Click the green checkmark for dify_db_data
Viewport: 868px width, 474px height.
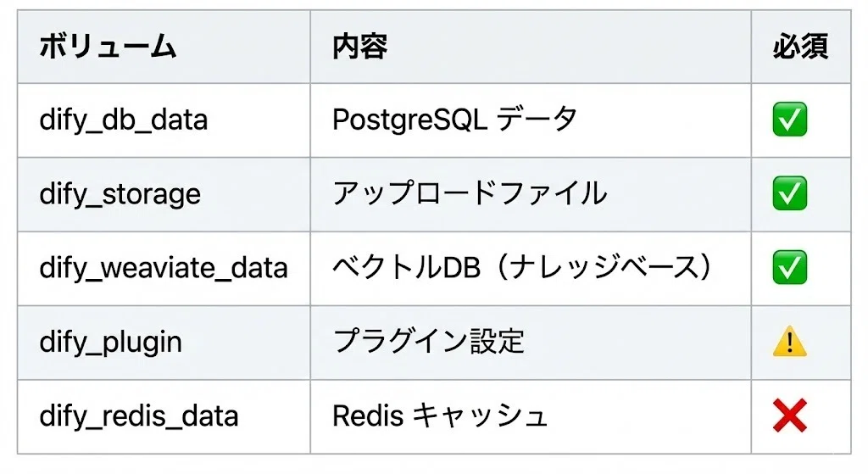pos(789,119)
